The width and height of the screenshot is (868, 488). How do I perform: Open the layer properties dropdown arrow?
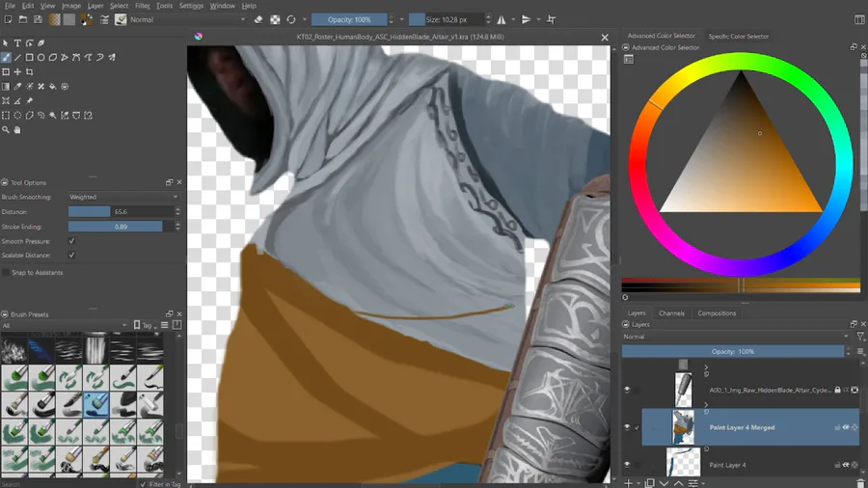[x=703, y=483]
